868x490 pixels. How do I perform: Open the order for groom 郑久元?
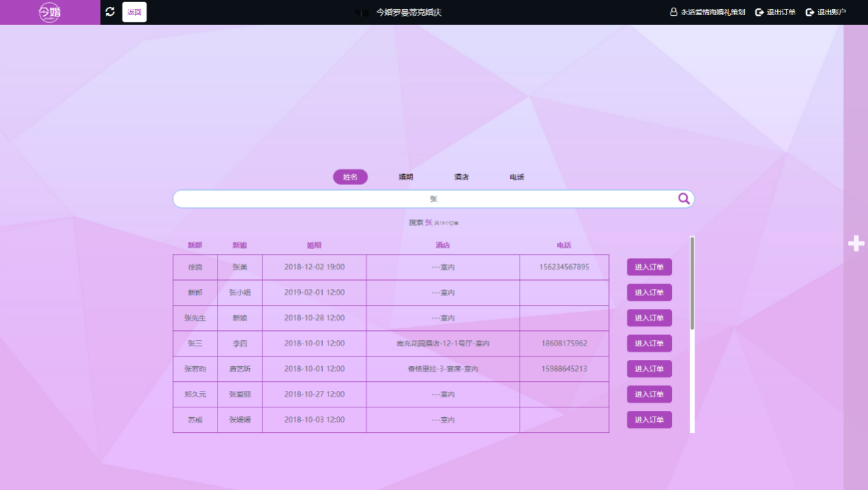coord(649,394)
